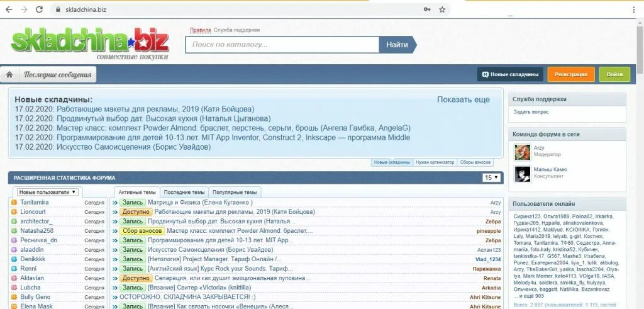Open topic [Вязание] Свитер «Victoria»
This screenshot has width=644, height=309.
199,288
